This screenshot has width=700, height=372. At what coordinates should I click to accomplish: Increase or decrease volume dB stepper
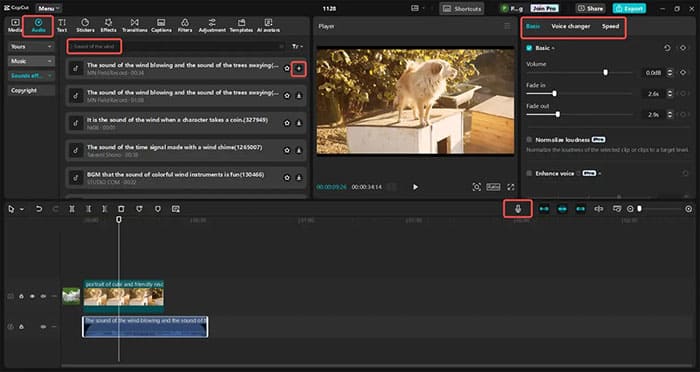tap(669, 72)
